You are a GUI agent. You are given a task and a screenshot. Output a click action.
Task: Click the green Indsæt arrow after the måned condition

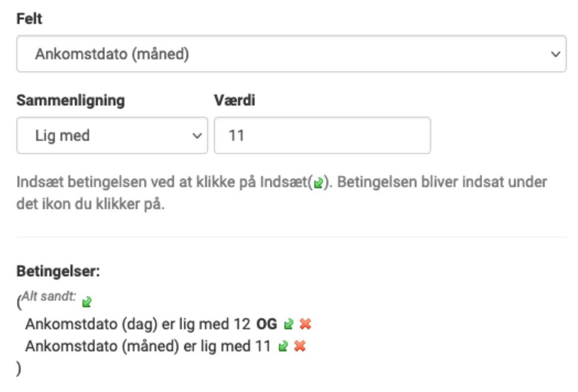tap(282, 346)
